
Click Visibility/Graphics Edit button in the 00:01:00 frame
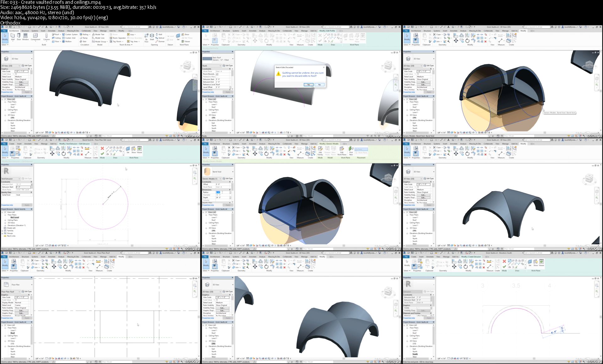[21, 82]
